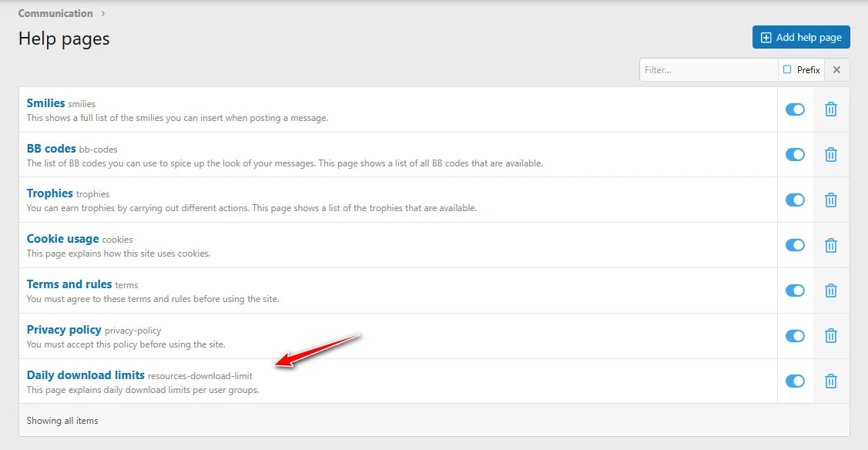Click the 'Showing all items' footer text

coord(62,421)
